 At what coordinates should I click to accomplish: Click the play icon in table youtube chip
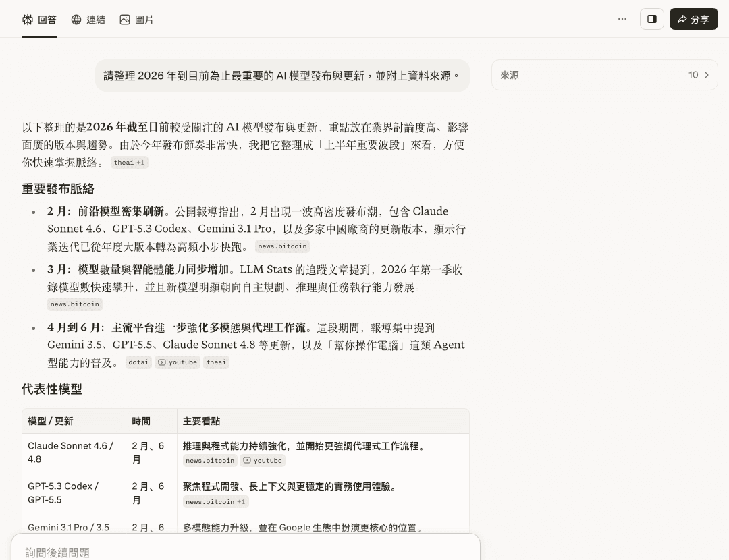click(247, 461)
